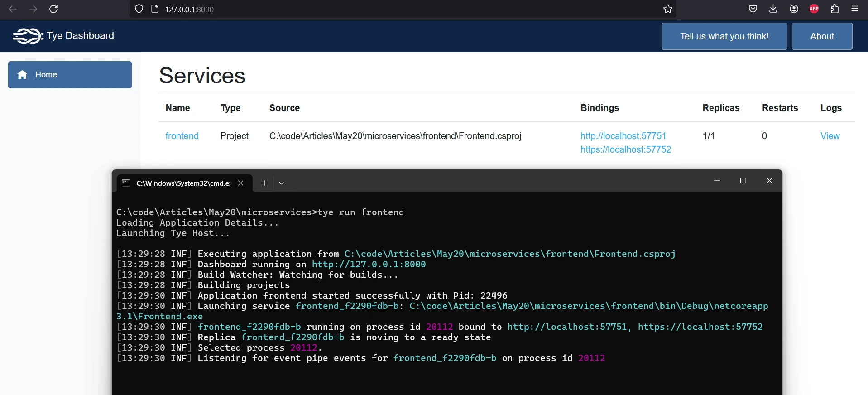Open the Pocket save icon
868x395 pixels.
pos(753,9)
